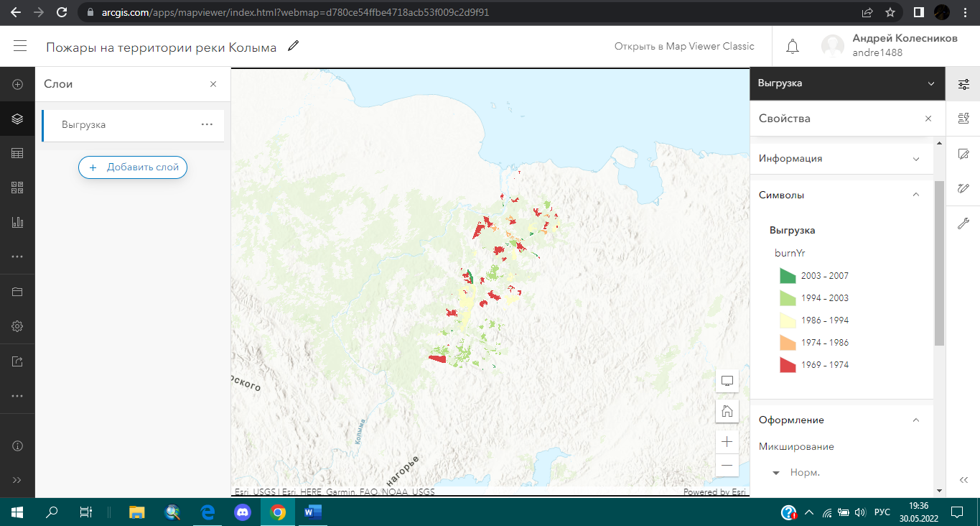
Task: Click the Add (plus) sidebar icon
Action: pyautogui.click(x=18, y=84)
